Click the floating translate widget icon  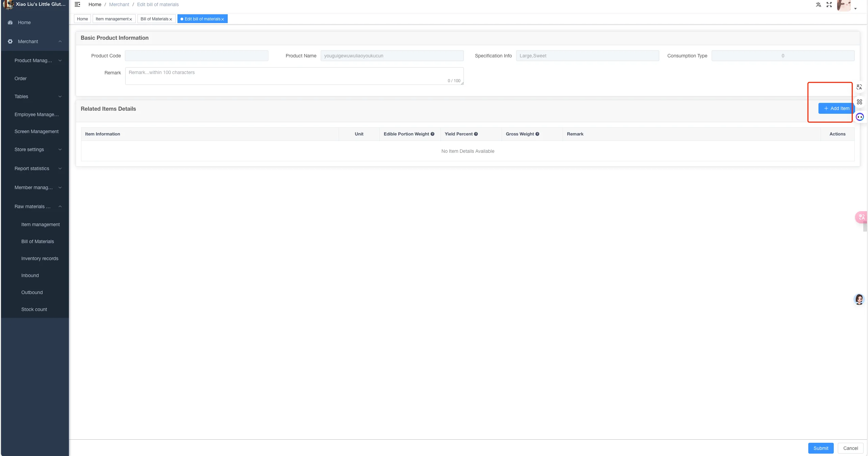point(859,87)
